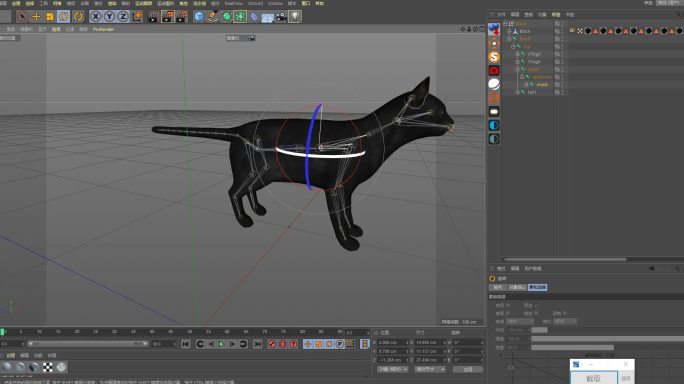Click the apply button in coordinates manager
Viewport: 684px width, 384px height.
[468, 369]
